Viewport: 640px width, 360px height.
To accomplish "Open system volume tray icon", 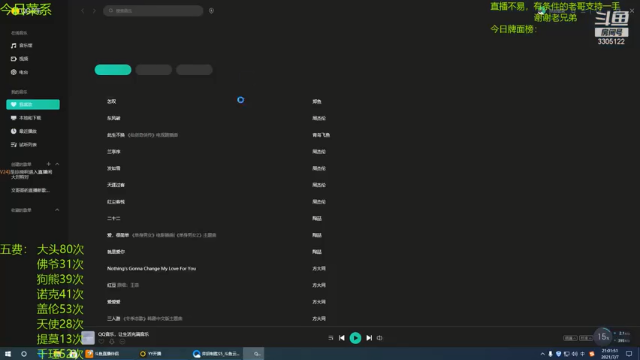I will tap(575, 354).
